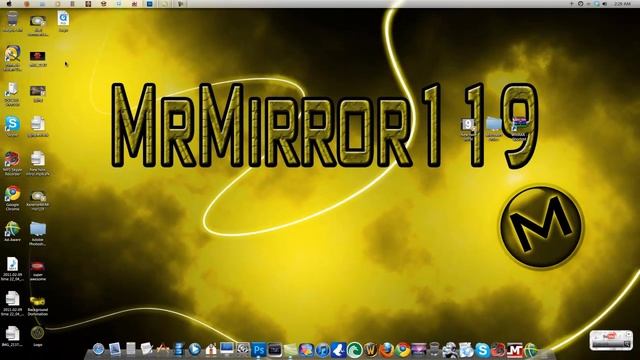Select the Ad-Aware desktop shortcut

click(12, 231)
